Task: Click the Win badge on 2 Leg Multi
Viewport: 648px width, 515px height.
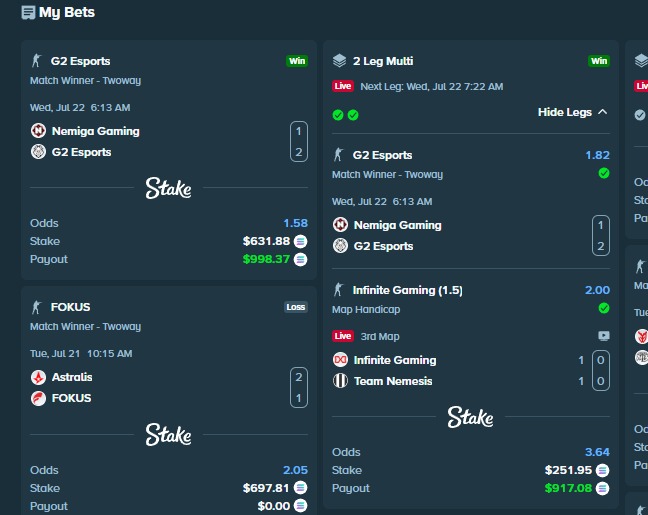Action: click(599, 61)
